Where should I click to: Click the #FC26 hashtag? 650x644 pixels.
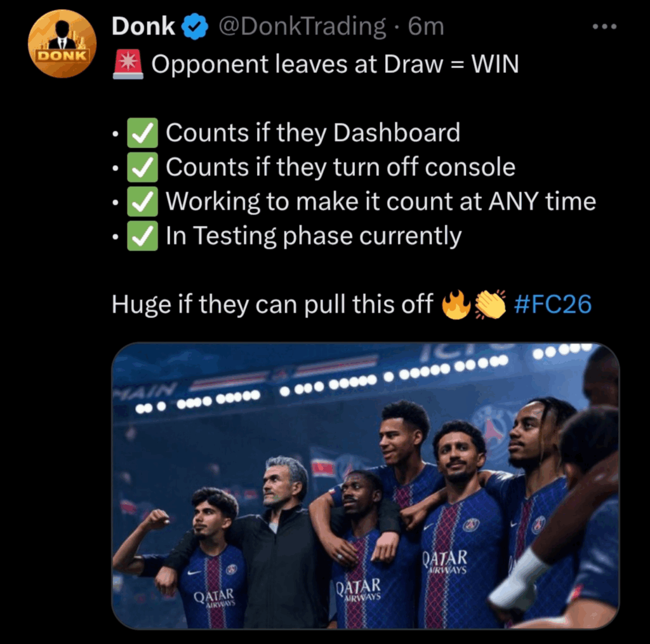tap(553, 304)
